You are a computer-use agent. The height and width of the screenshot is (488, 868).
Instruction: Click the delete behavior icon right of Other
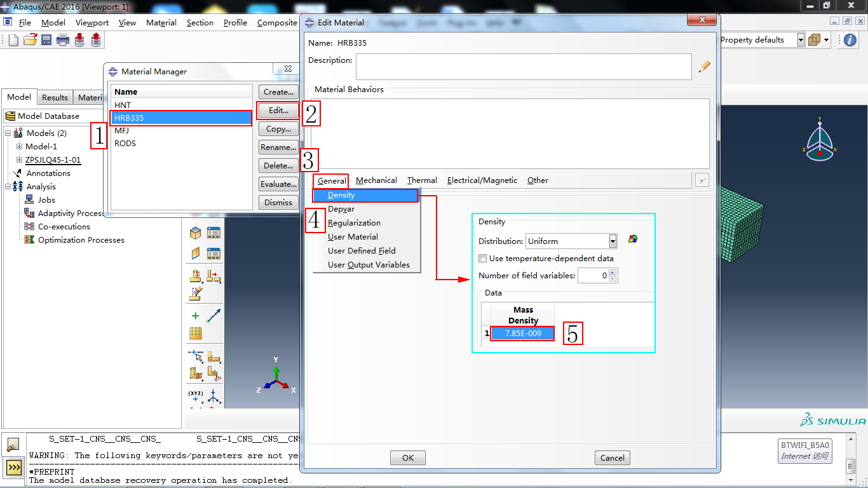pyautogui.click(x=702, y=180)
